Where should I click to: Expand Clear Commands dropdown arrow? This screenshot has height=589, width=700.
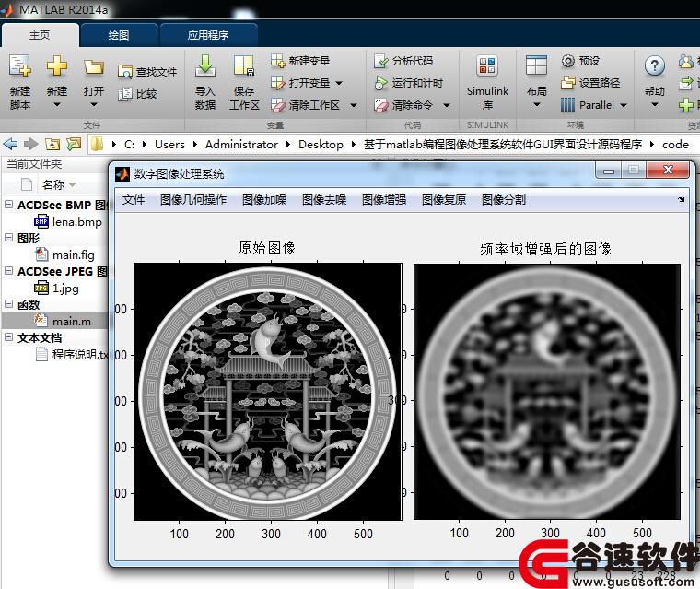point(447,105)
